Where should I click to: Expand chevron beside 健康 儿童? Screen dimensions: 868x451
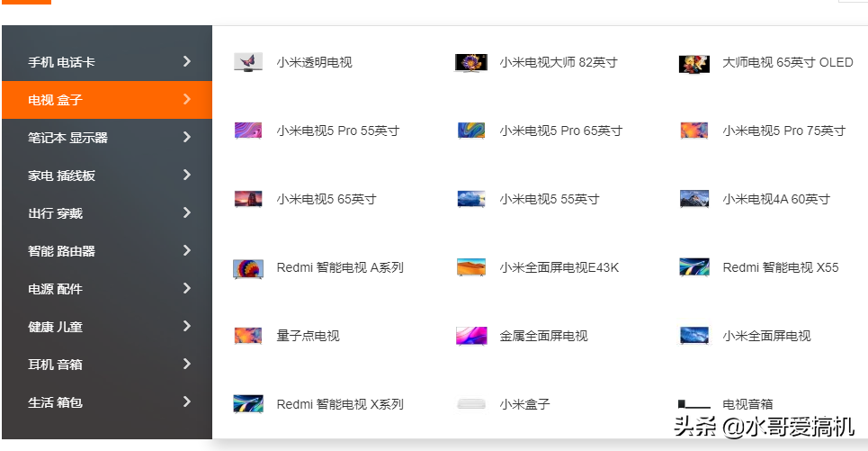coord(187,327)
